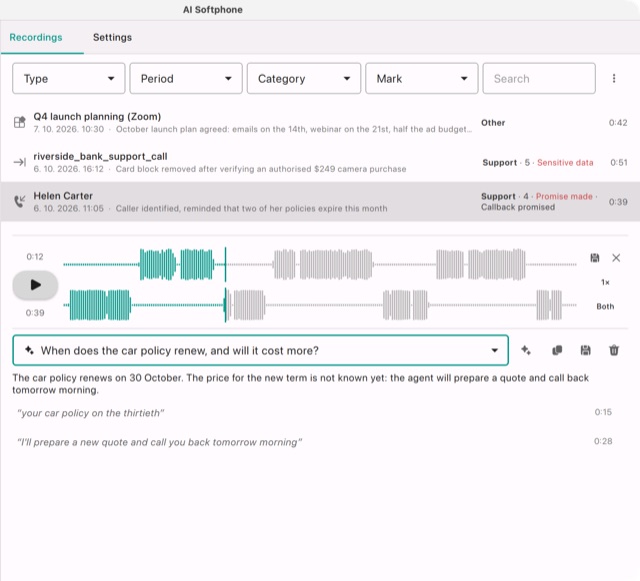Click the October launch plan summary text
The image size is (640, 581).
click(x=294, y=129)
